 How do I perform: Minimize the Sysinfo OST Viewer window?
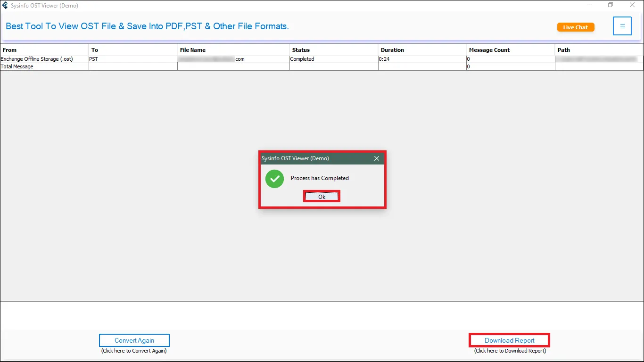click(x=590, y=5)
